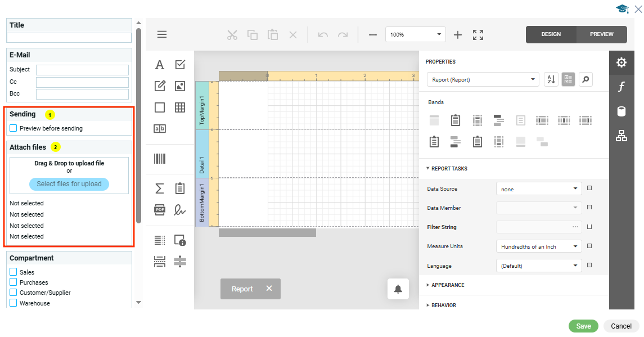Open the hamburger menu
Image resolution: width=644 pixels, height=337 pixels.
coord(162,34)
